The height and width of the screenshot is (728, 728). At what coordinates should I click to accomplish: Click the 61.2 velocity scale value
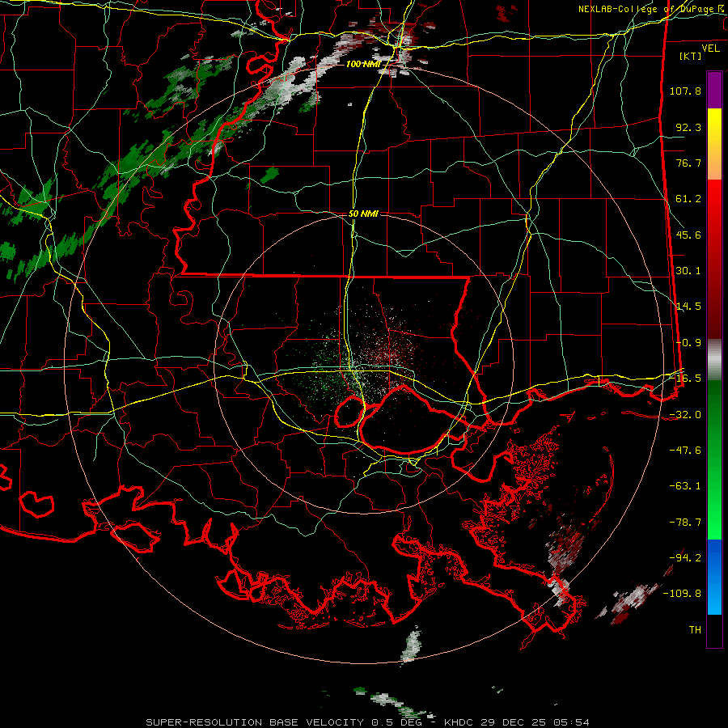pyautogui.click(x=688, y=199)
